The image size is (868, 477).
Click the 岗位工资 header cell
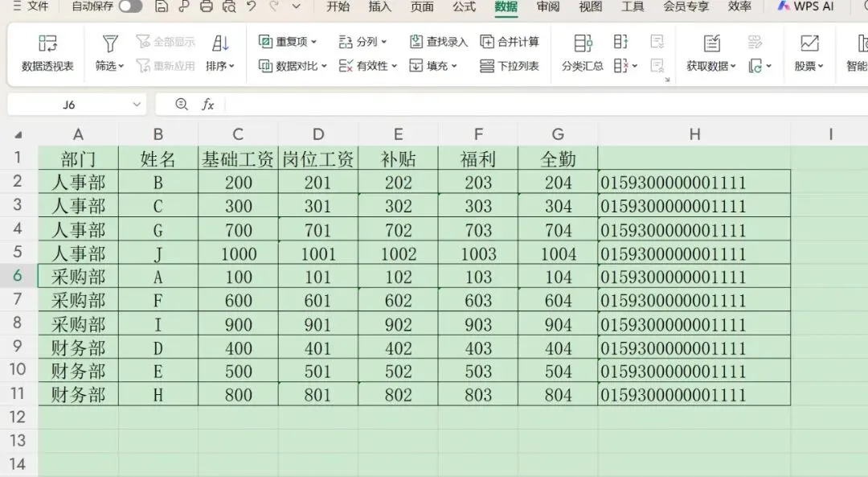tap(318, 158)
